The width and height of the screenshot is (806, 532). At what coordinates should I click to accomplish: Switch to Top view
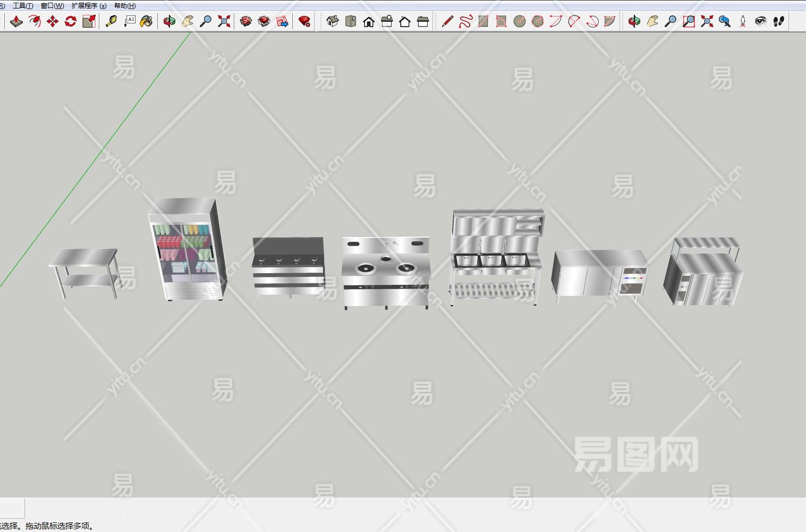tap(351, 21)
